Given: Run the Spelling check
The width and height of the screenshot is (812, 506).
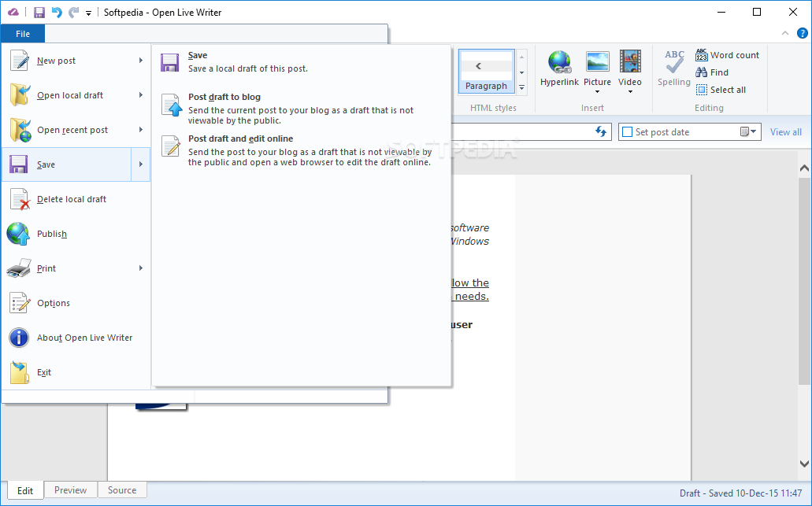Looking at the screenshot, I should pyautogui.click(x=673, y=68).
